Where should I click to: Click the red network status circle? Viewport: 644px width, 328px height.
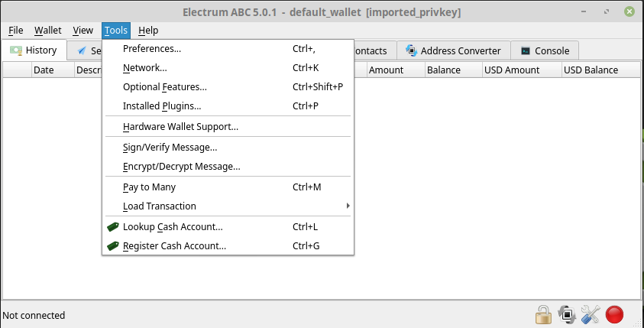pyautogui.click(x=614, y=315)
